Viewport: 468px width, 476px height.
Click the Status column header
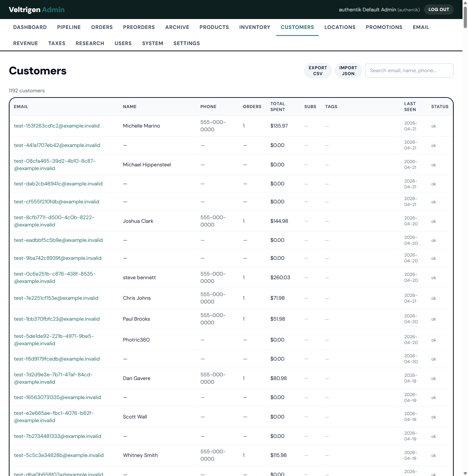pyautogui.click(x=440, y=107)
